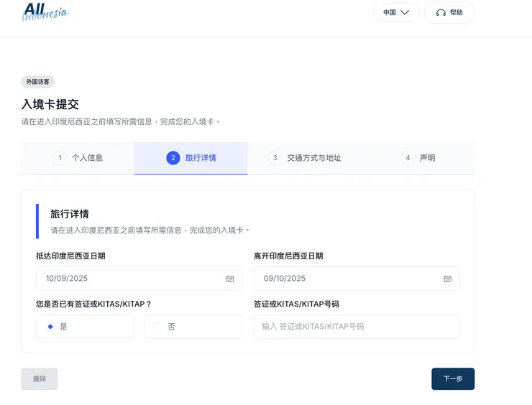This screenshot has width=532, height=405.
Task: Click the 返回 back button
Action: 40,379
